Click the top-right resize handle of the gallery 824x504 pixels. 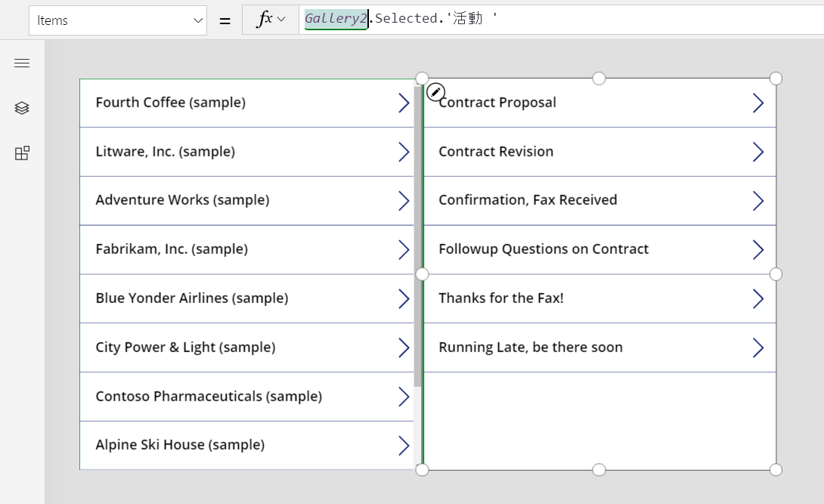pos(776,79)
